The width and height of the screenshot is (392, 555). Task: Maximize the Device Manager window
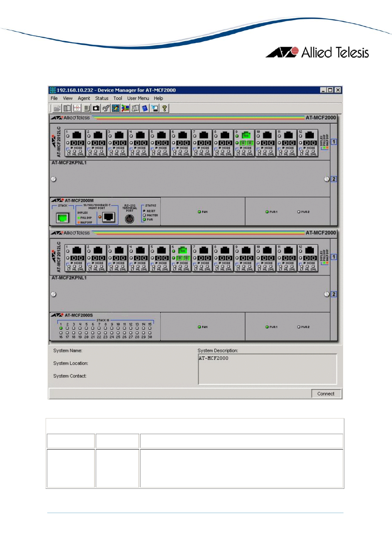(330, 90)
